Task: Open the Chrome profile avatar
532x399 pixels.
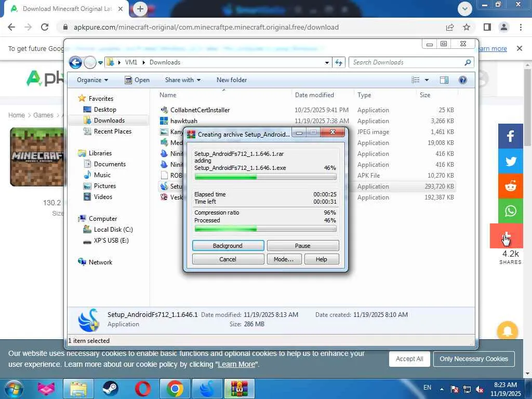Action: click(504, 27)
